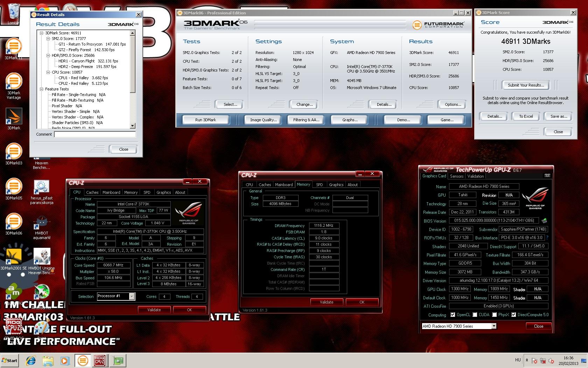The image size is (588, 368).
Task: Click the muted volume tray icon
Action: (551, 360)
